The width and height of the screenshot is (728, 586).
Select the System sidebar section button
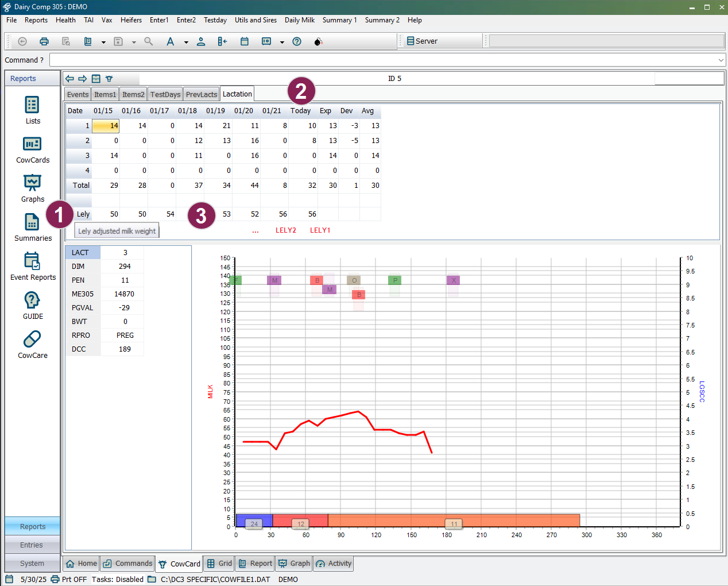(32, 564)
